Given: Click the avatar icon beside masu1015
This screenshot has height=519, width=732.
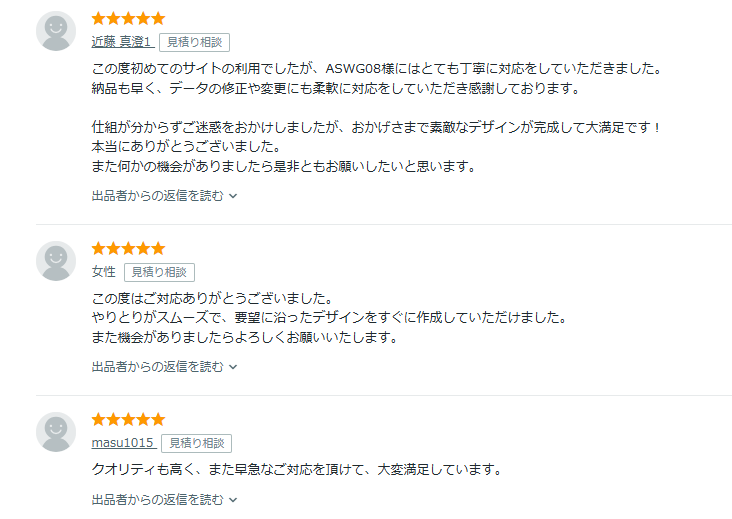Looking at the screenshot, I should click(56, 432).
